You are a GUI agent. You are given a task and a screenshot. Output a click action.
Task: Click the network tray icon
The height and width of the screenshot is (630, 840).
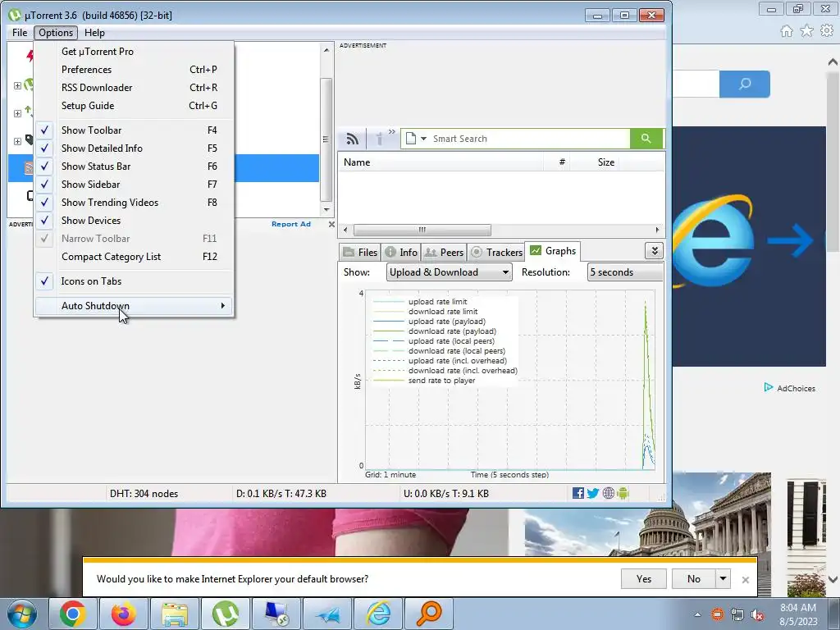[x=737, y=615]
